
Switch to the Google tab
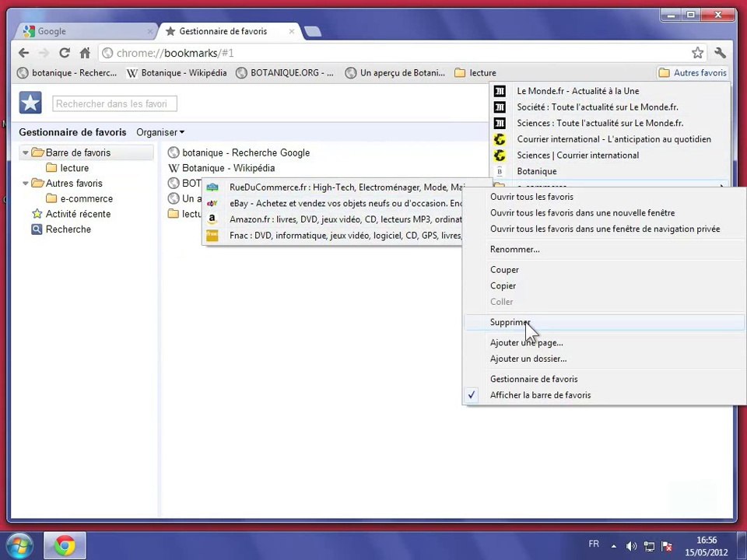coord(86,31)
